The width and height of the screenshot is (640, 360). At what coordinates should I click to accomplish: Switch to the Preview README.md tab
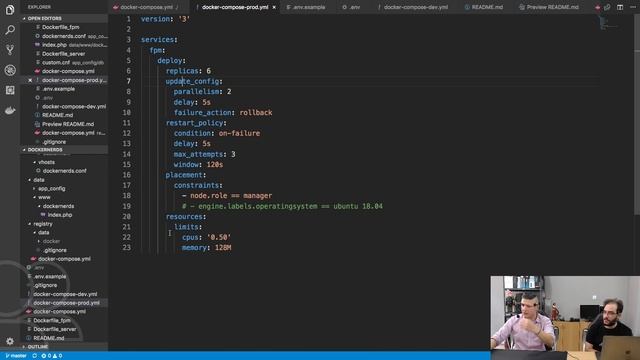(x=549, y=7)
